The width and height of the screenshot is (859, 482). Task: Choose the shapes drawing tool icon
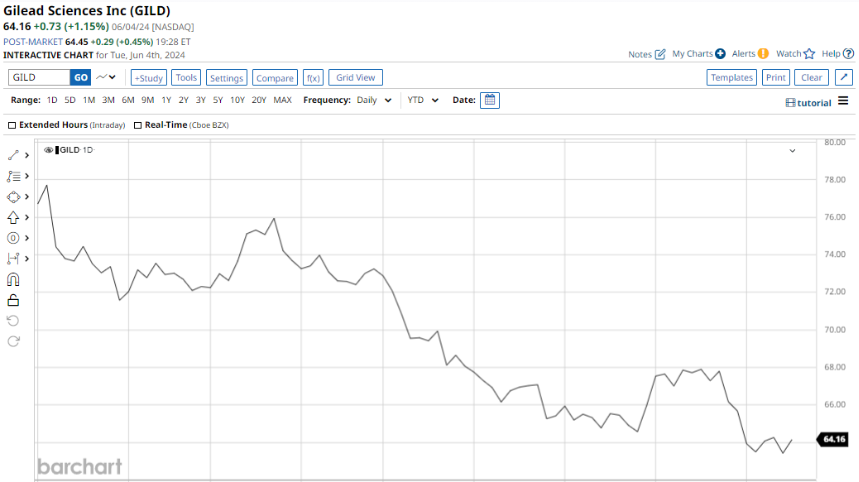pos(13,197)
